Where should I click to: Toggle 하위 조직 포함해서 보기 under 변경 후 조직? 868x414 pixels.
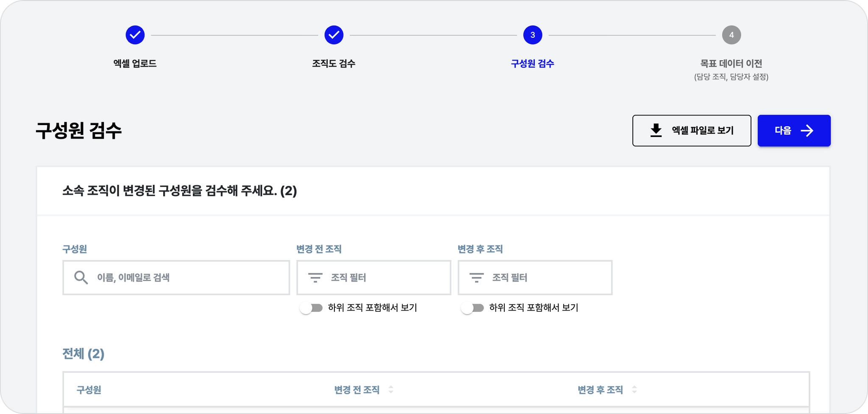(472, 308)
